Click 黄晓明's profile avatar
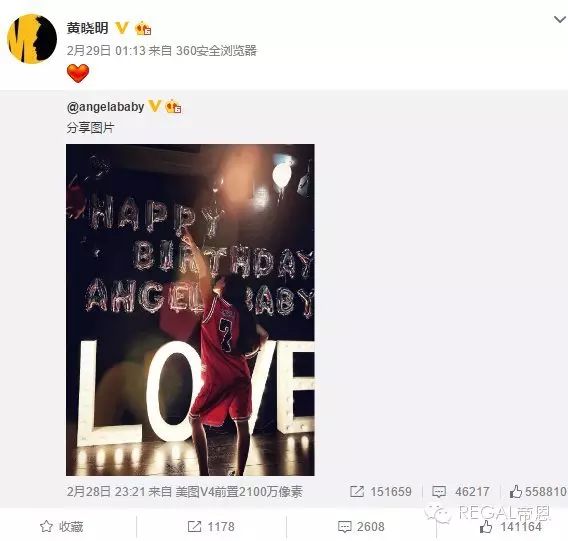The image size is (568, 541). (x=32, y=39)
